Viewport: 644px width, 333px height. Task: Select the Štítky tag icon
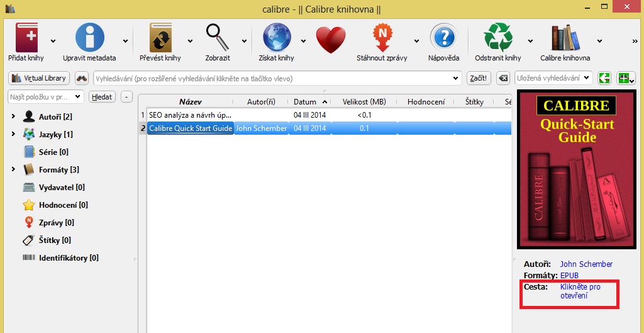pyautogui.click(x=29, y=240)
